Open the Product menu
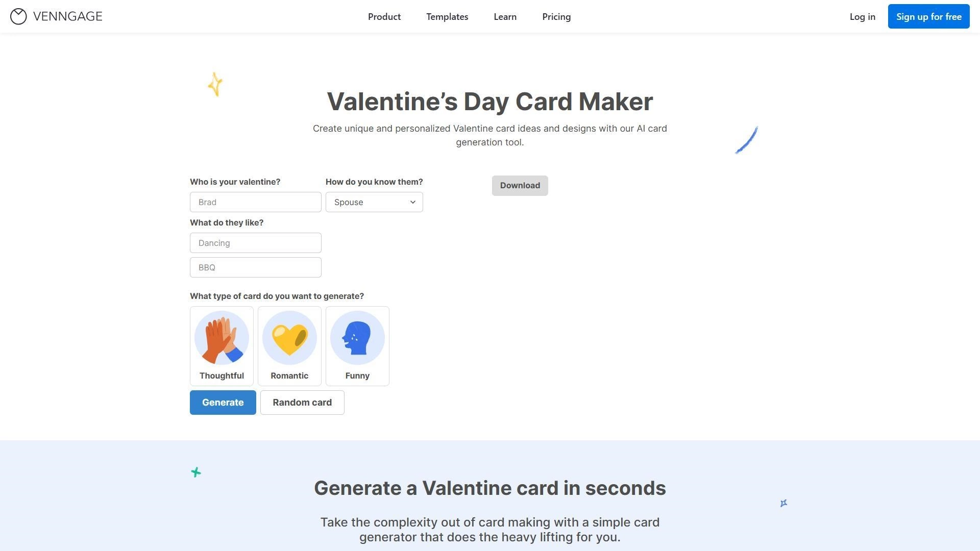 [x=384, y=17]
